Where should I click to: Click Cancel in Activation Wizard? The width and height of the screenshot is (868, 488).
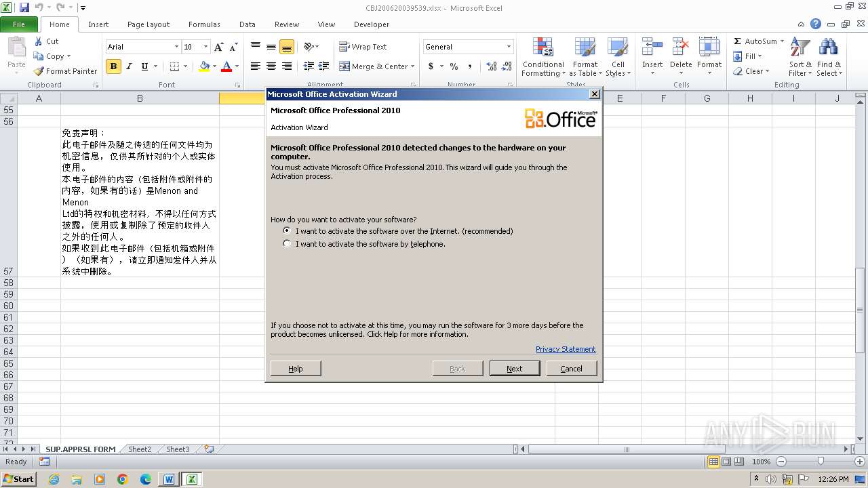pos(571,369)
